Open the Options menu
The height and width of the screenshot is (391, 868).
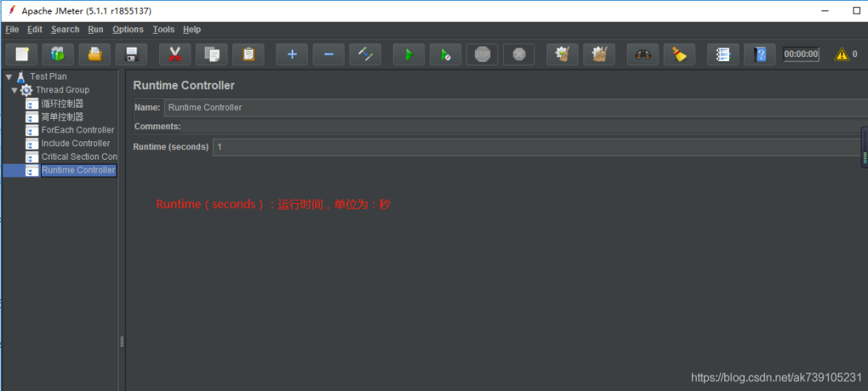(128, 30)
